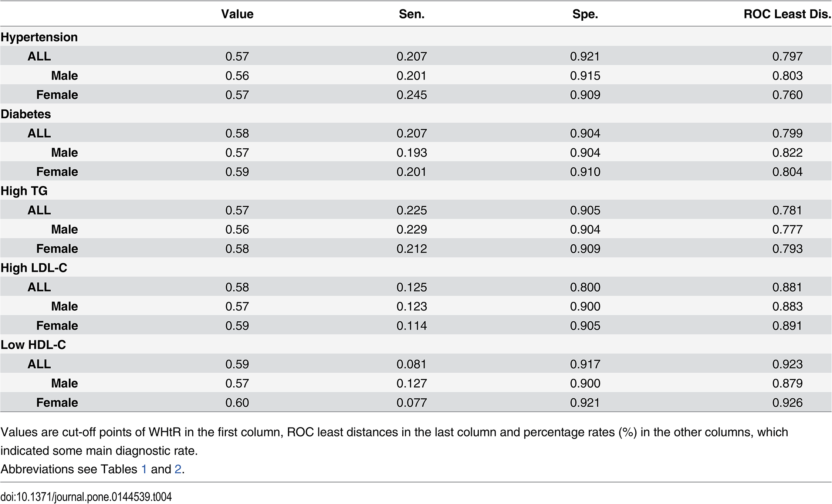
Task: Select the Diabetes section heading
Action: pos(26,114)
